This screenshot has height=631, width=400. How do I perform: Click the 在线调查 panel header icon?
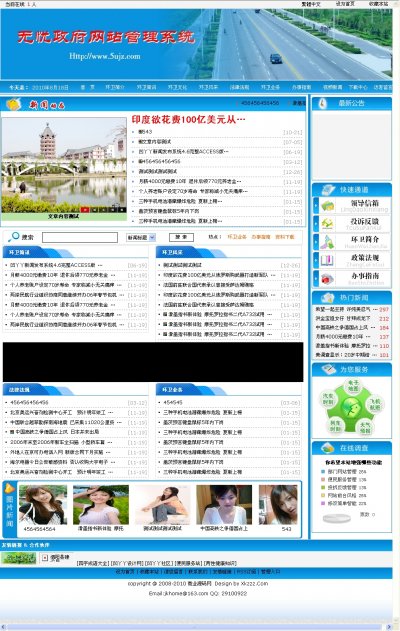328,447
